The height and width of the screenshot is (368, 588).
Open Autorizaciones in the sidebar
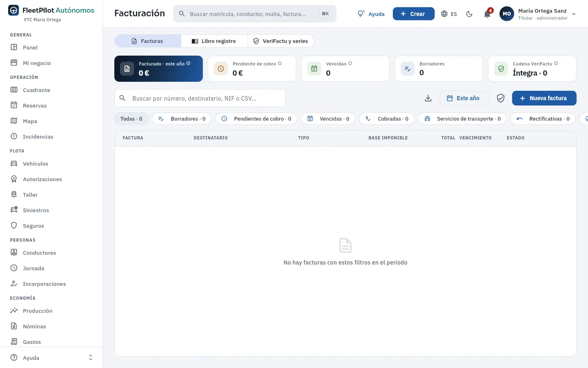tap(51, 179)
